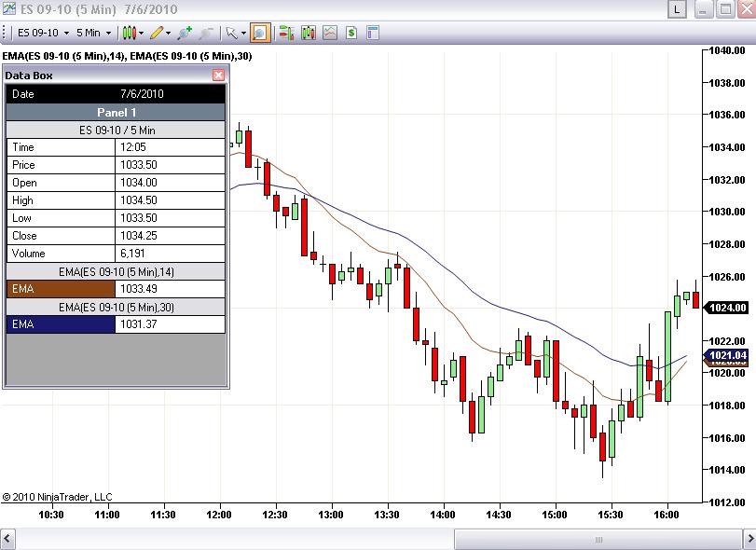Expand the cursor type dropdown arrow
The image size is (756, 550).
pos(243,33)
